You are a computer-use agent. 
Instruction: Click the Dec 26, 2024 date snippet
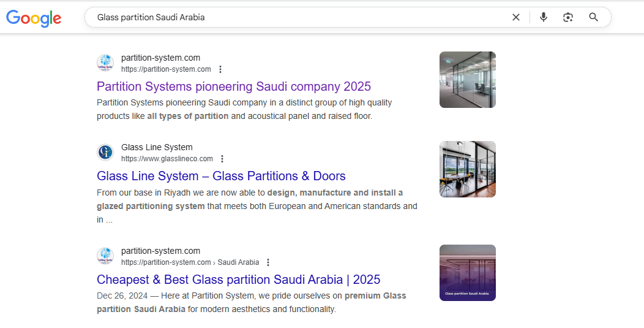122,296
